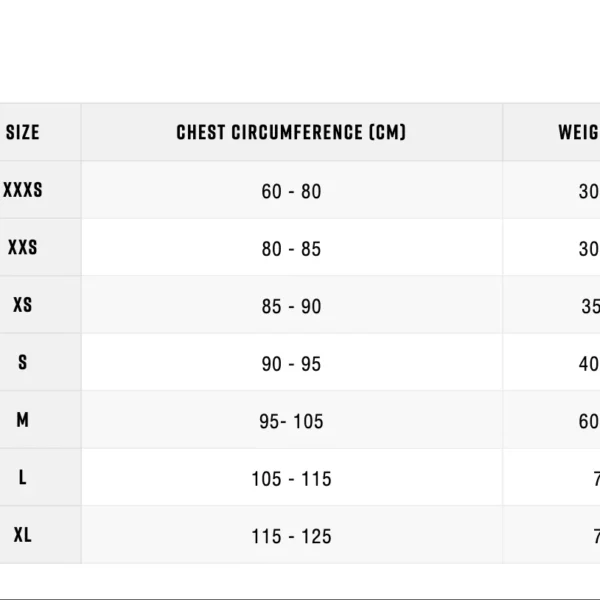Select the XXXS size cell
Screen dimensions: 600x600
[23, 190]
